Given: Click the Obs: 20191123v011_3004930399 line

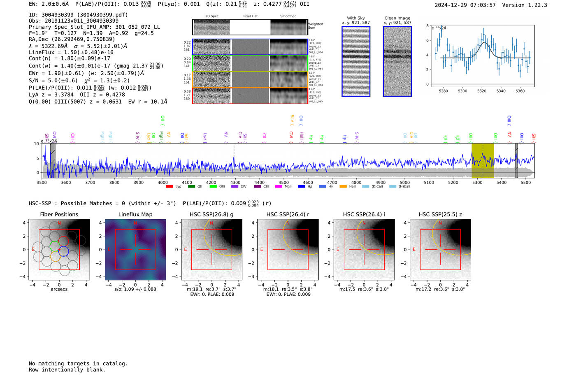Looking at the screenshot, I should point(74,21).
